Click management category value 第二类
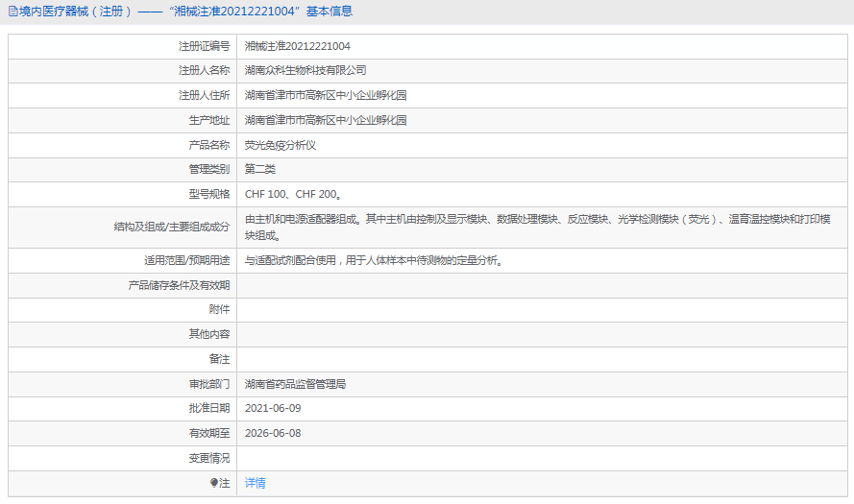854x504 pixels. click(259, 169)
